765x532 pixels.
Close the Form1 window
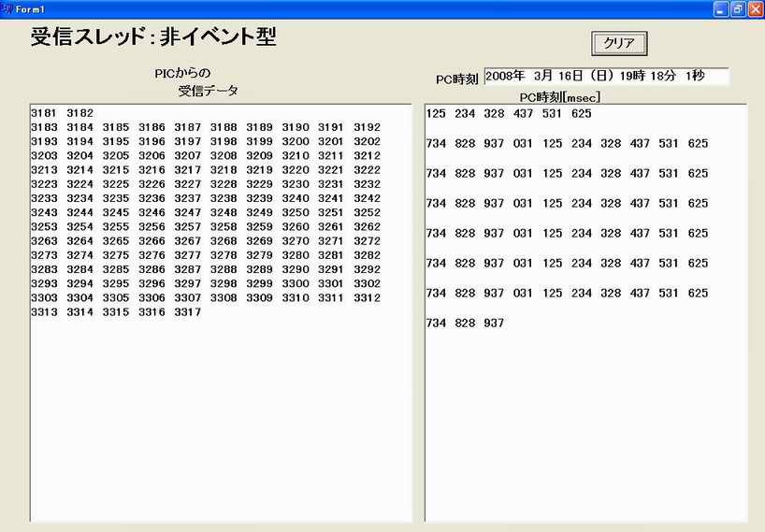pyautogui.click(x=755, y=8)
